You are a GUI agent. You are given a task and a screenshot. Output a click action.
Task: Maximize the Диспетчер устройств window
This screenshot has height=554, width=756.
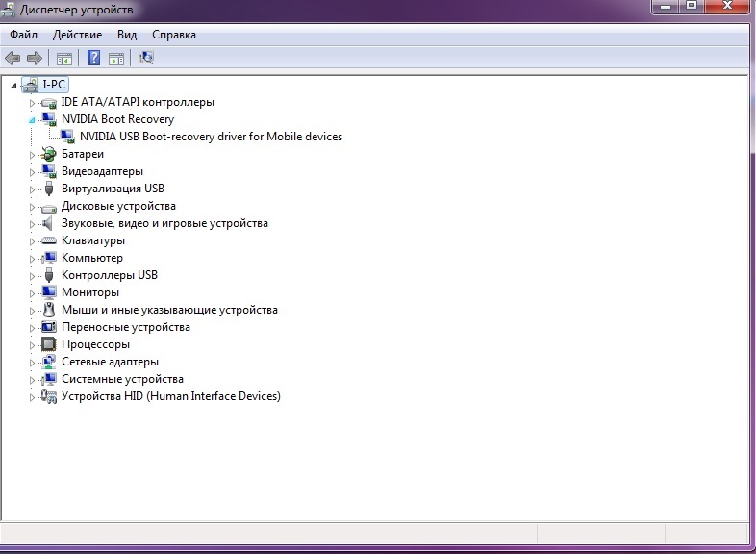point(692,7)
